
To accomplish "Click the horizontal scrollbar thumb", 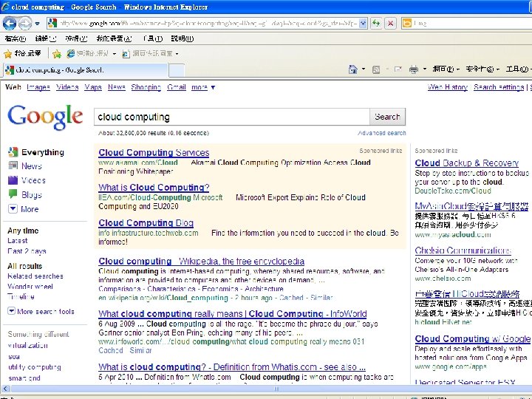I will (271, 389).
